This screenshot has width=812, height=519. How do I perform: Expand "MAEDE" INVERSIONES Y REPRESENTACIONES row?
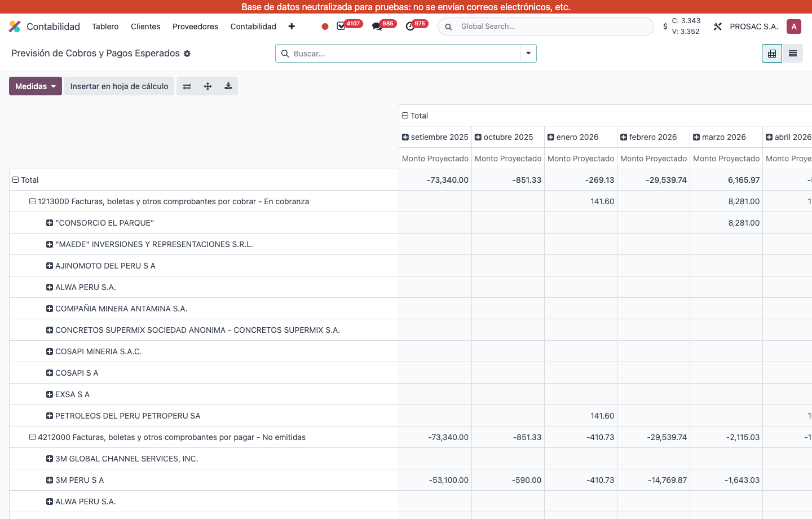[50, 244]
